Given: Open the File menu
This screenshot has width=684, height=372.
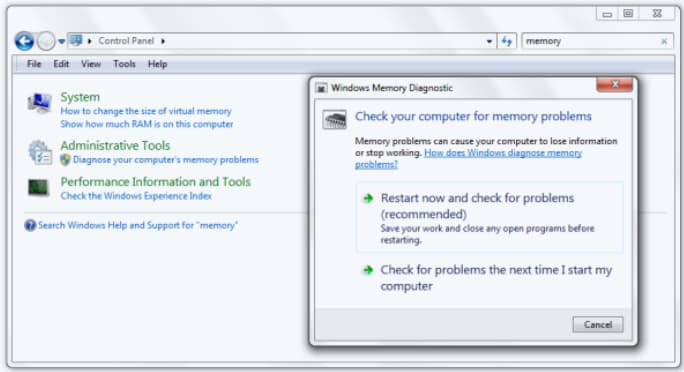Looking at the screenshot, I should tap(34, 64).
